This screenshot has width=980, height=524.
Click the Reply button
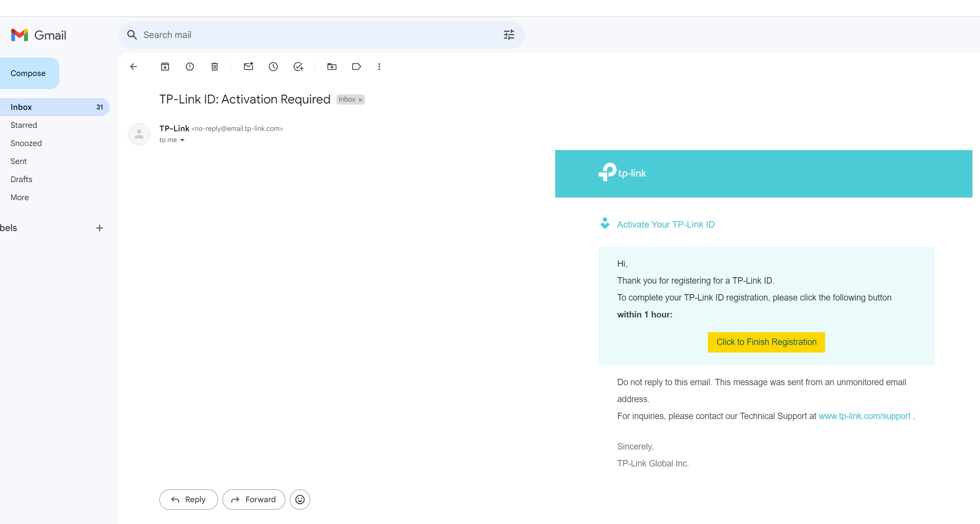[188, 499]
